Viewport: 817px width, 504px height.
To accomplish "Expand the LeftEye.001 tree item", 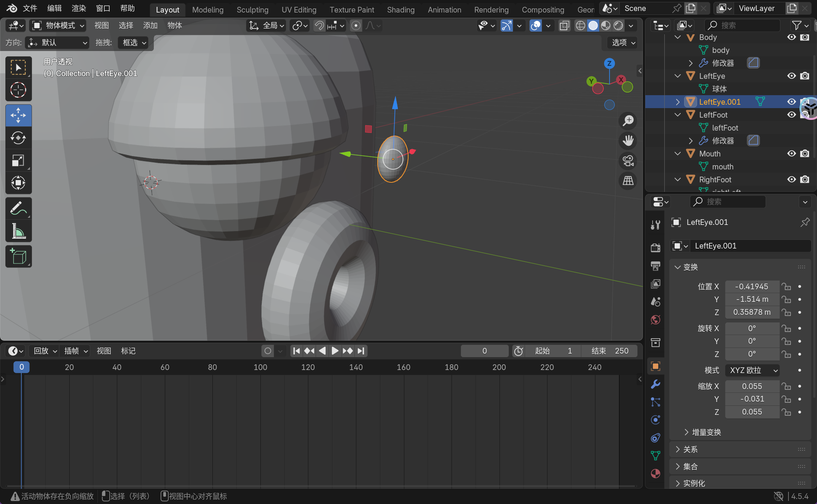I will pos(678,102).
